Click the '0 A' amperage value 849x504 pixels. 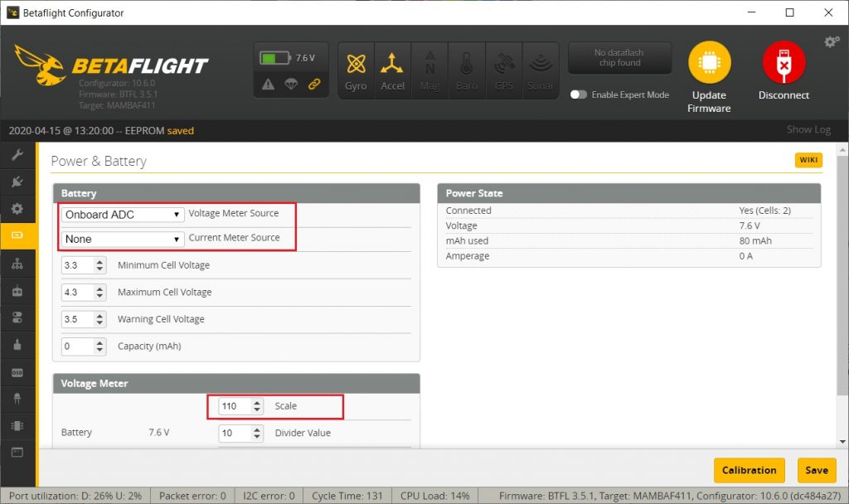click(745, 256)
